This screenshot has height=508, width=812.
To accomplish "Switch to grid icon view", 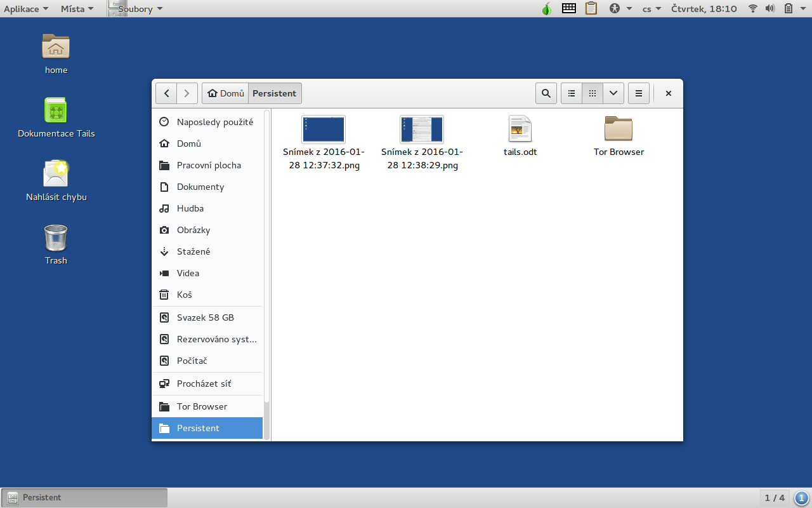I will (x=593, y=93).
